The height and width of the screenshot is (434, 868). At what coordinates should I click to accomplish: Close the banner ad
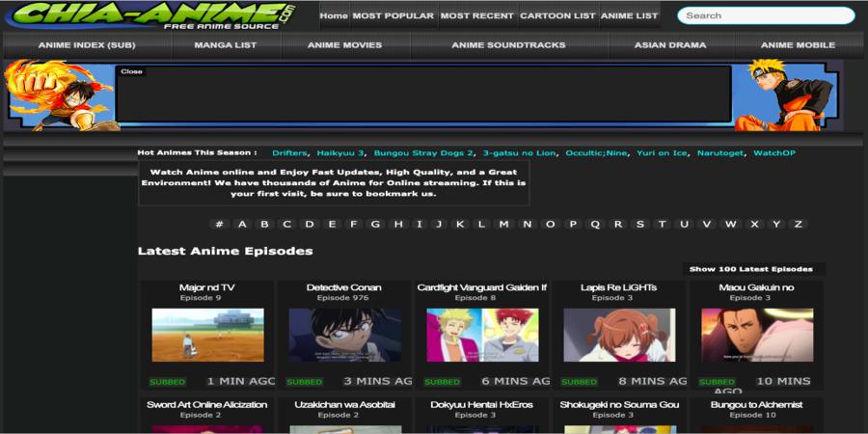[131, 71]
